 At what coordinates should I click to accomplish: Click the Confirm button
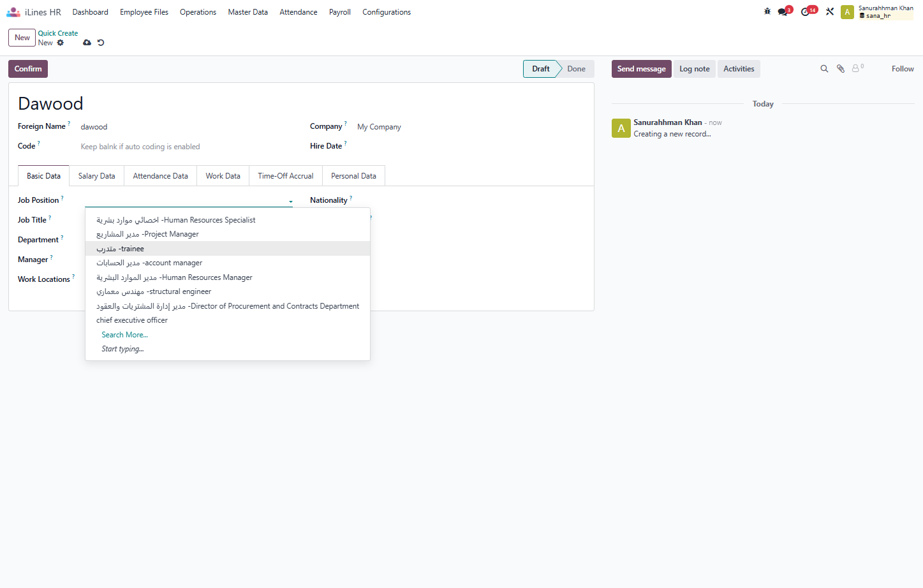[x=28, y=69]
